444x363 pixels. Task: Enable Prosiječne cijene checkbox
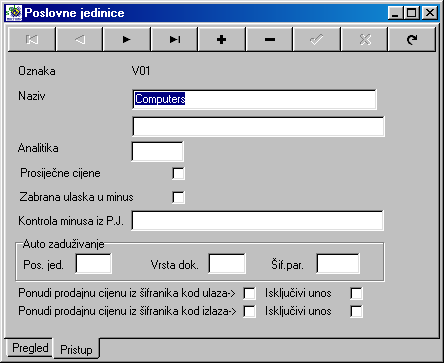tap(178, 173)
